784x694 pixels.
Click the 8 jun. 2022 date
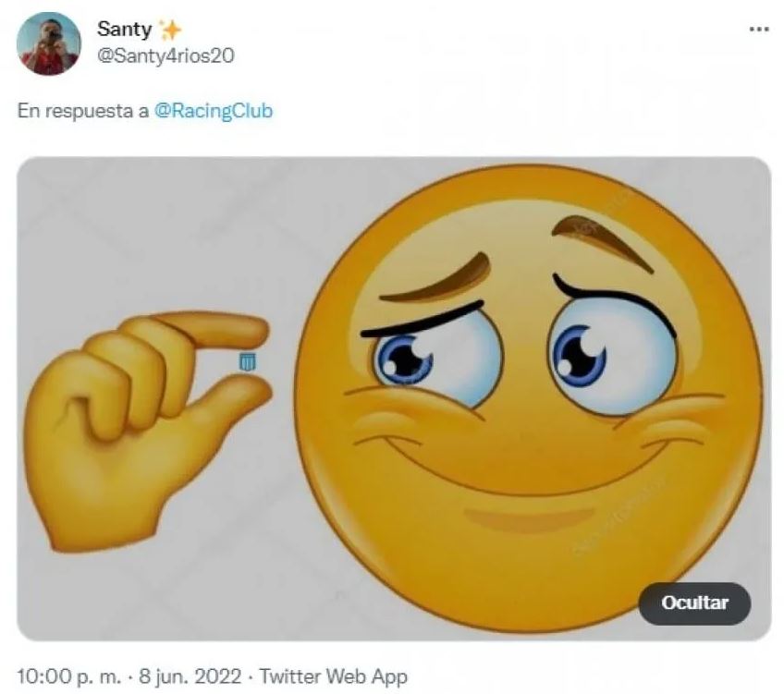point(190,676)
